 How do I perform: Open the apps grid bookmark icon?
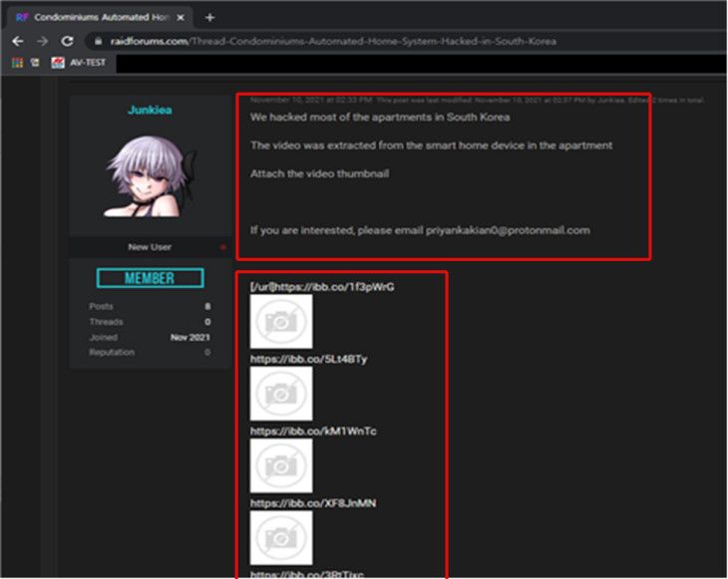(18, 63)
